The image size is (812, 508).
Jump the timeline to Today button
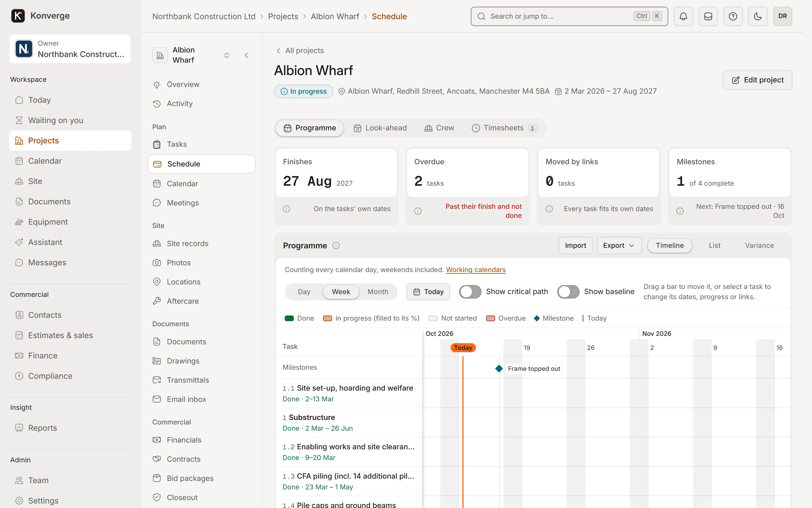[428, 292]
